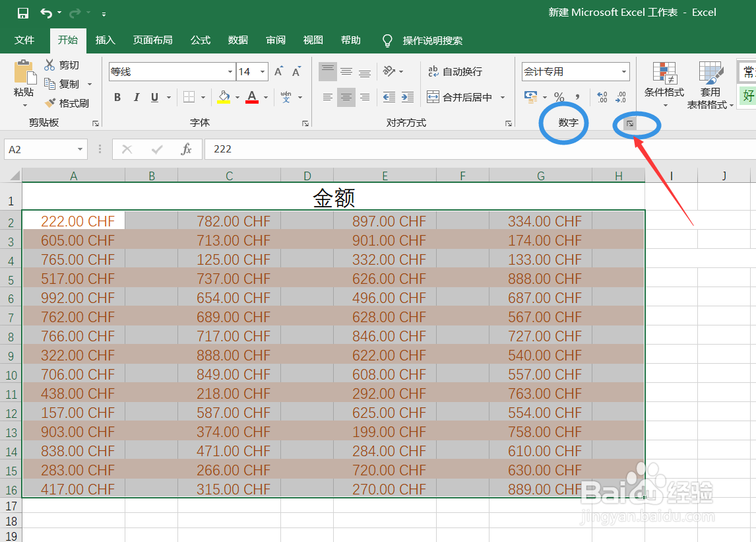
Task: Switch to the 插入 tab
Action: [x=105, y=40]
